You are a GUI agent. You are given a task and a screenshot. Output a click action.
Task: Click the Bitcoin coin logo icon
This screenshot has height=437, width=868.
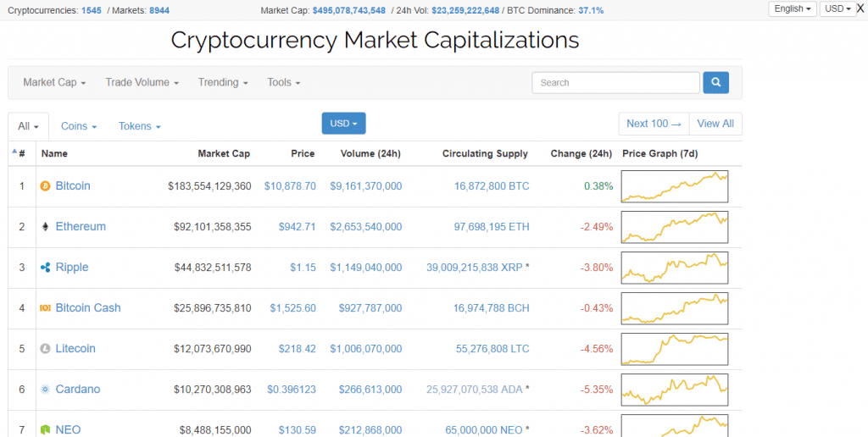pos(46,186)
